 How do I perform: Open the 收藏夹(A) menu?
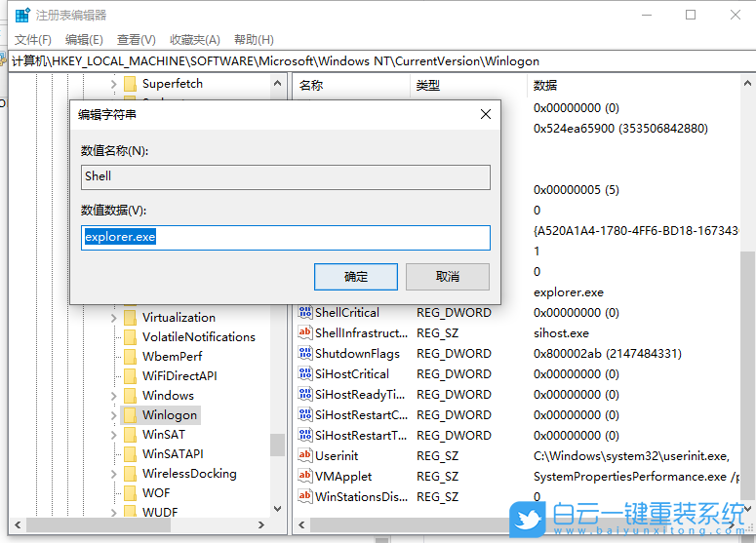[195, 40]
